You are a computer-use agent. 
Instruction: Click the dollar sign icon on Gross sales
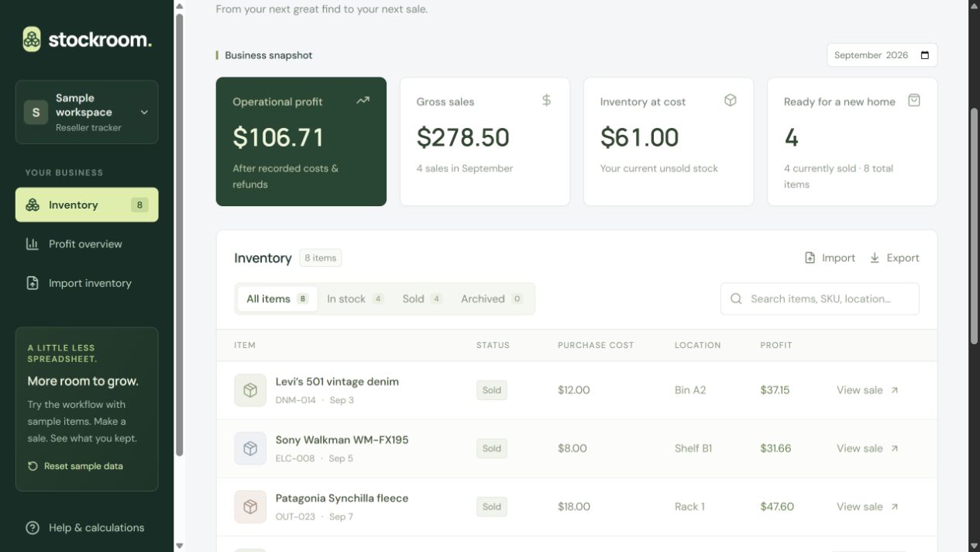[x=546, y=100]
